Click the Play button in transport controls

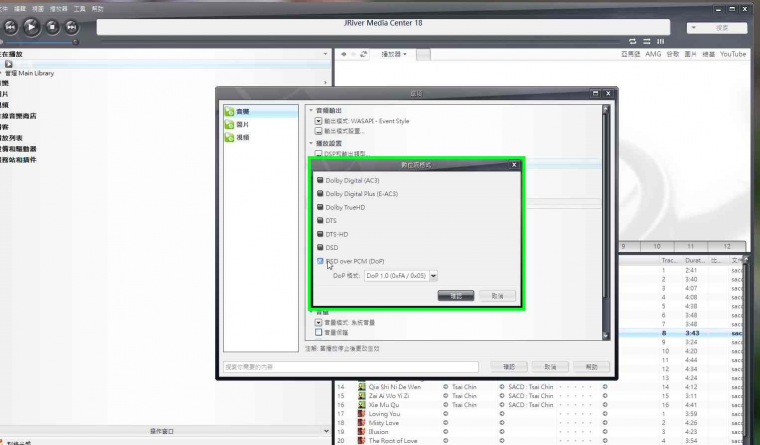pos(32,27)
